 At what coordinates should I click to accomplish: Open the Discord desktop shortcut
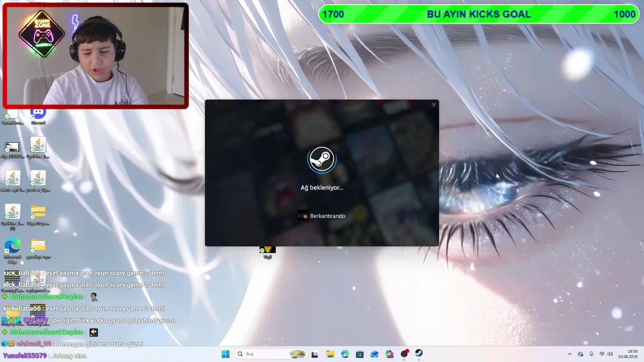pos(38,116)
